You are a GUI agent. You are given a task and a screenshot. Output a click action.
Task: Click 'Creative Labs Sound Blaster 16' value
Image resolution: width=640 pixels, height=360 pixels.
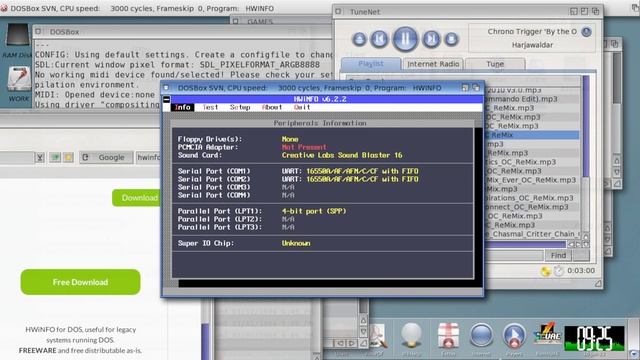[342, 155]
